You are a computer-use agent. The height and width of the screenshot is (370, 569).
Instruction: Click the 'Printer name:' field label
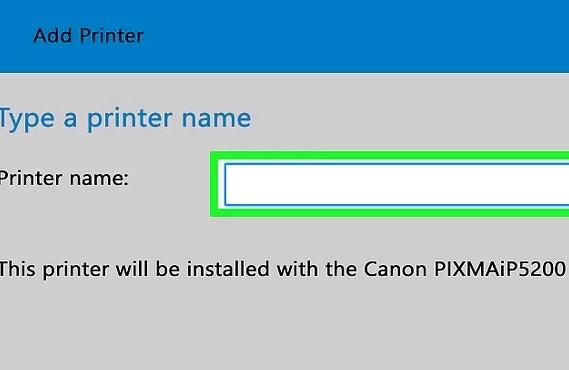(64, 178)
